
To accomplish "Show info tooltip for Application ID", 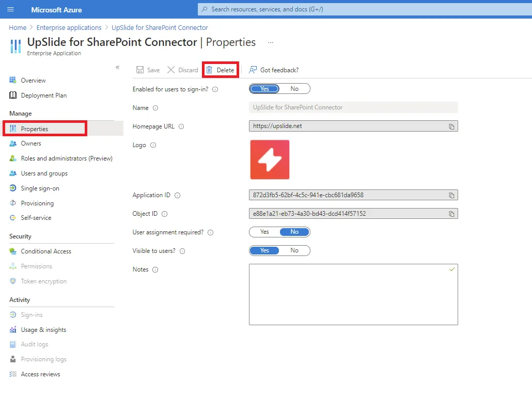I will [178, 195].
